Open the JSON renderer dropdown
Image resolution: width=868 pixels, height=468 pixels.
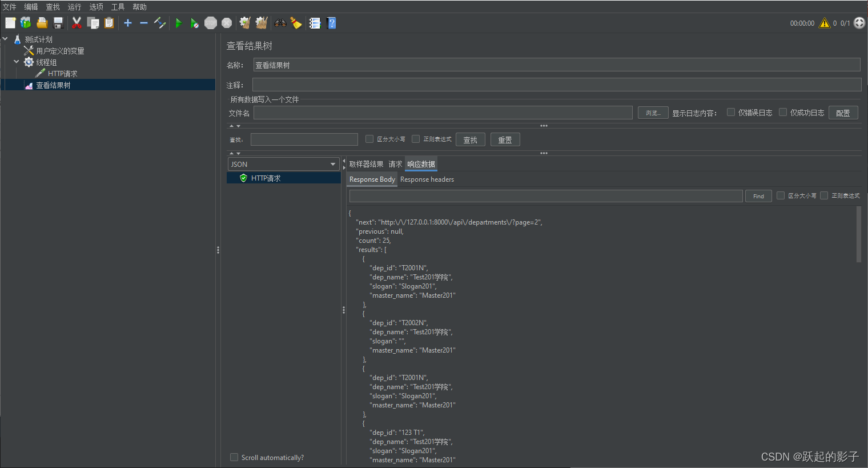[284, 164]
